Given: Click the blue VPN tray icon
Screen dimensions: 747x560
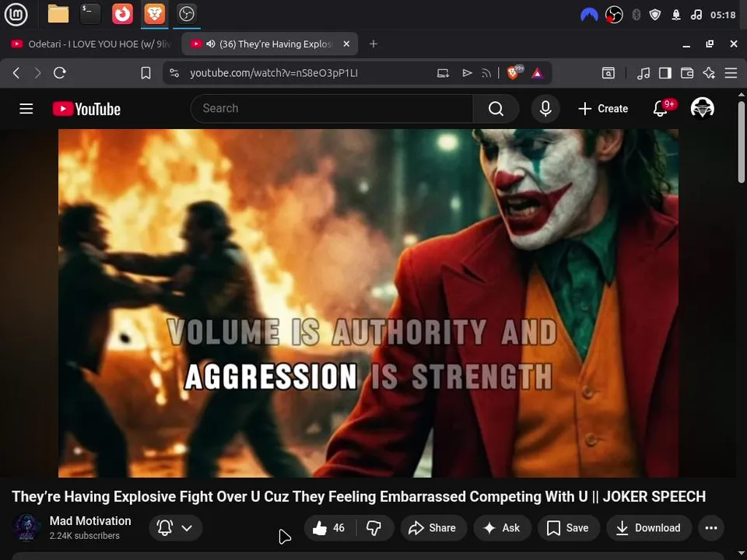Looking at the screenshot, I should click(x=589, y=16).
